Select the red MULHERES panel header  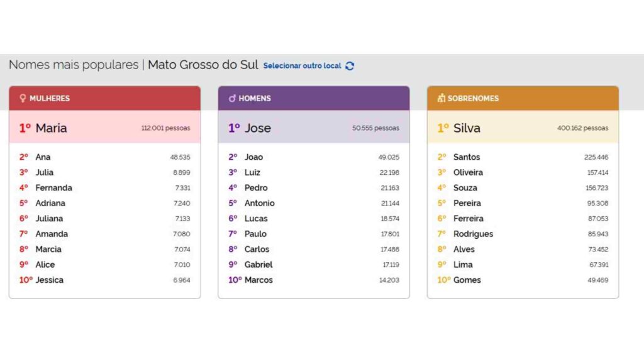[104, 98]
